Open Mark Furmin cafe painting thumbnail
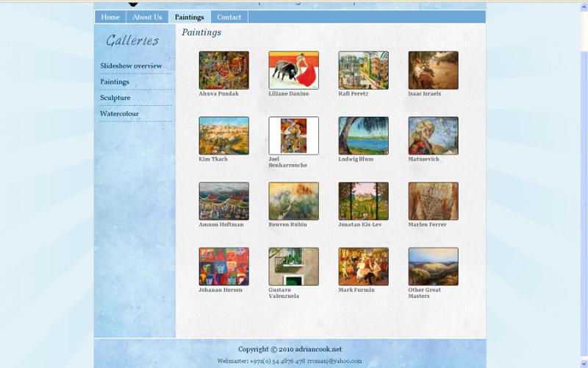This screenshot has width=588, height=368. 363,266
